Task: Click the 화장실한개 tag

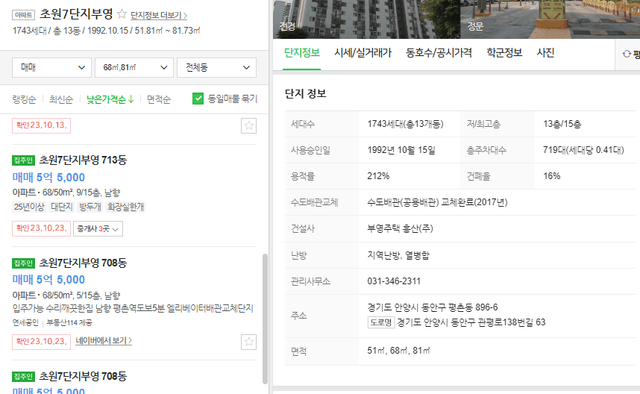Action: pyautogui.click(x=126, y=207)
